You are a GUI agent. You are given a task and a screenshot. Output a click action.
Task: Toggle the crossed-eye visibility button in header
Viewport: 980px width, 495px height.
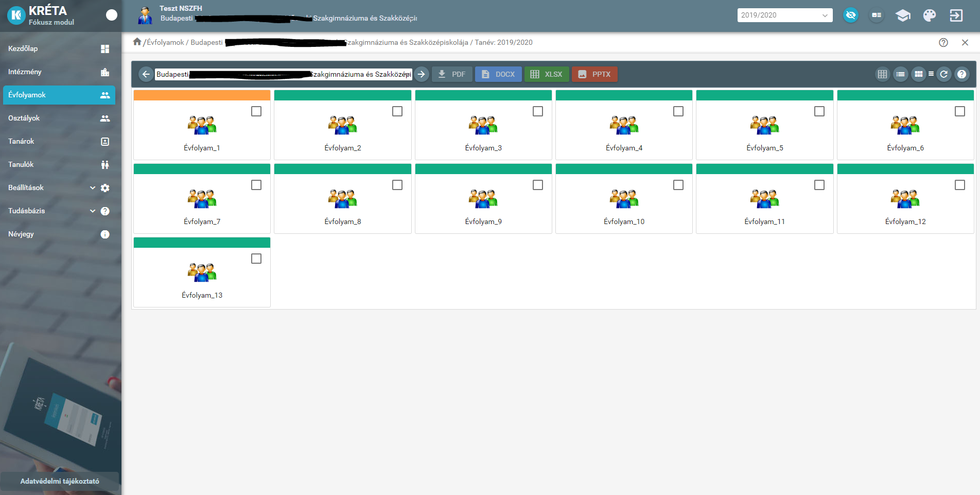(x=851, y=15)
